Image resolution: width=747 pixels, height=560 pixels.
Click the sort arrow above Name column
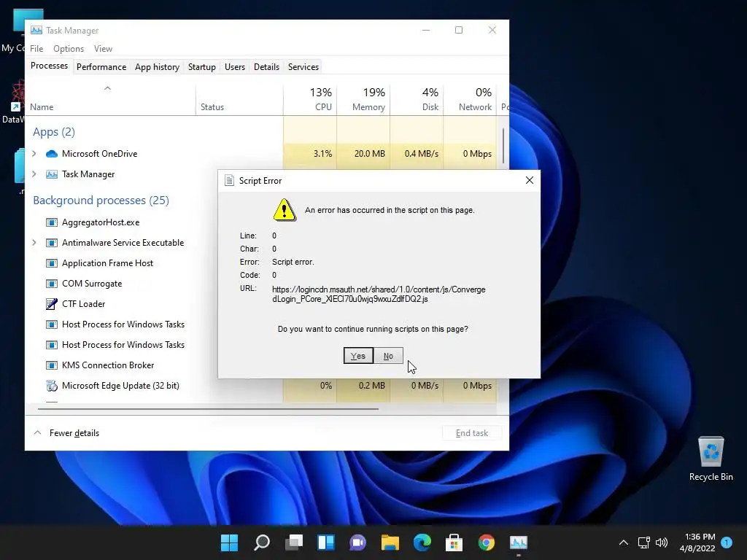click(107, 88)
